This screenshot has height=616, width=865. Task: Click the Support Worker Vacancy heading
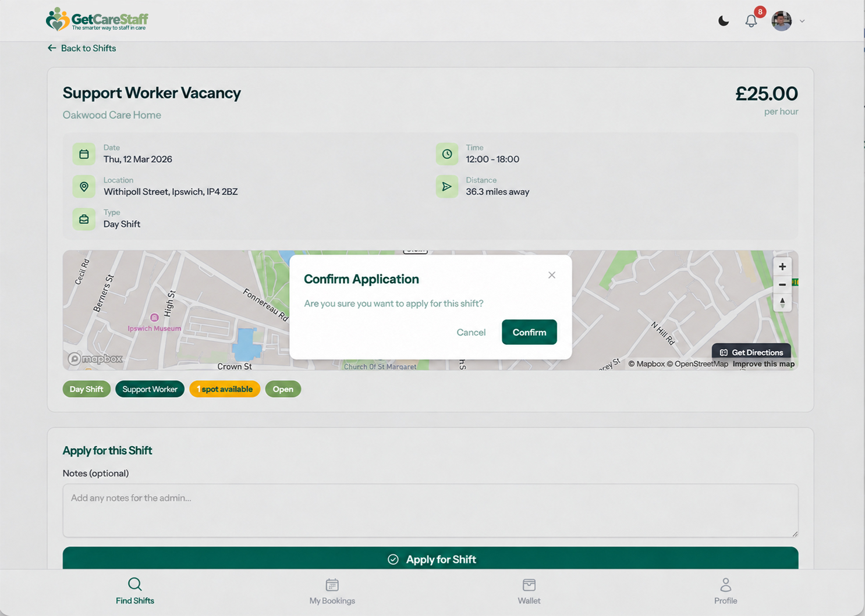click(x=152, y=93)
